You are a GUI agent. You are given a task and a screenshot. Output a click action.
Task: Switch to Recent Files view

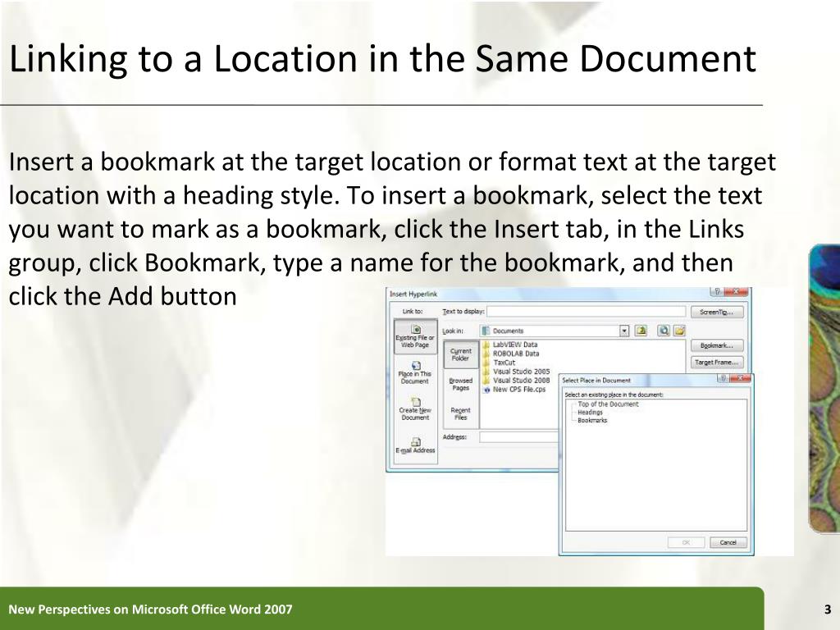[461, 413]
